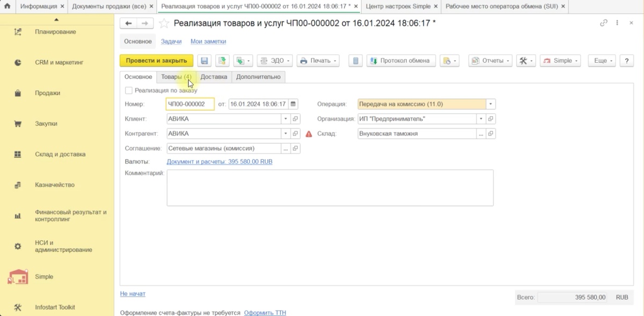644x316 pixels.
Task: Switch to Доставка tab
Action: click(214, 77)
